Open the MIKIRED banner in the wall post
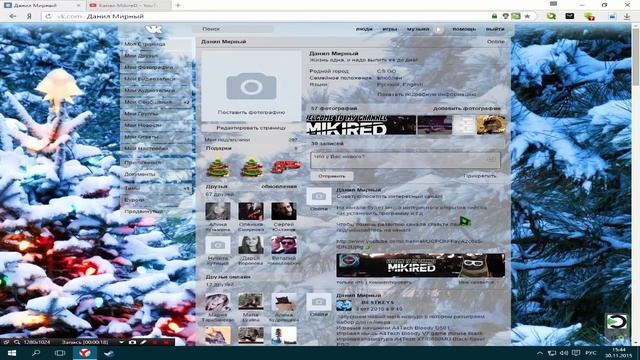Screen dimensions: 640x360 click(420, 265)
